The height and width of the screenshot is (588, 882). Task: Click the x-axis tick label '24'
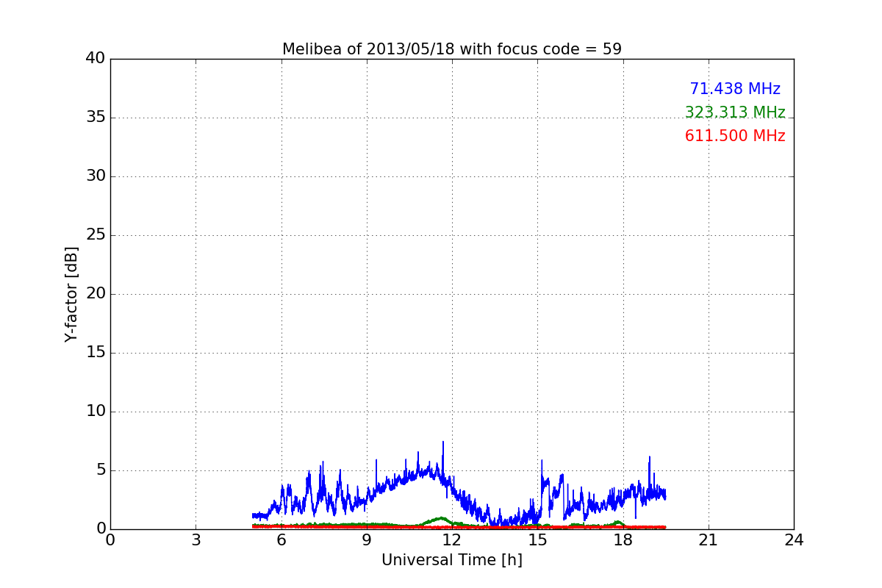click(794, 540)
